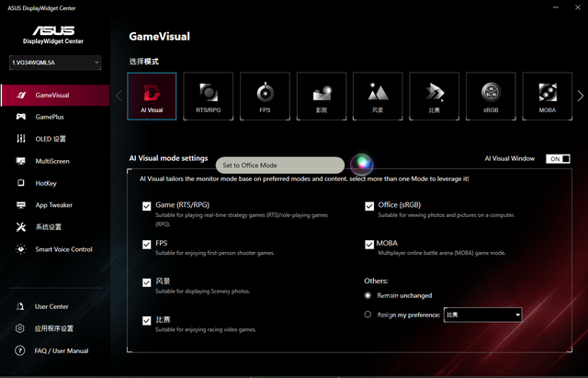Select the Remain unchanged radio button

coord(367,295)
